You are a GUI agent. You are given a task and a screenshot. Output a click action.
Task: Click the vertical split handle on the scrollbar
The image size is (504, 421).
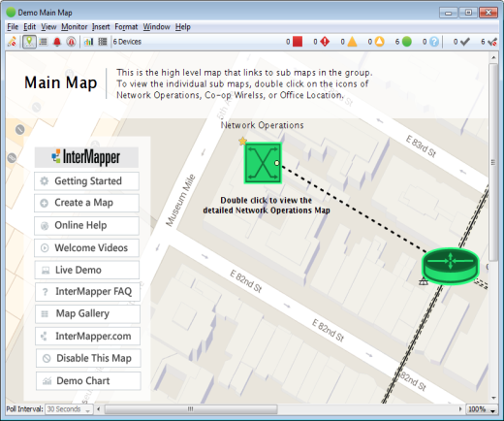[493, 162]
